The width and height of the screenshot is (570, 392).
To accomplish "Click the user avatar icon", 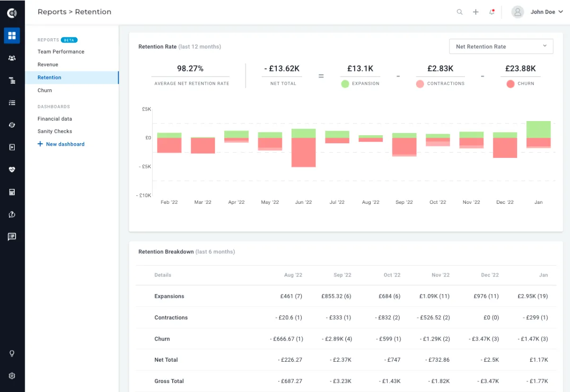I will (x=518, y=12).
